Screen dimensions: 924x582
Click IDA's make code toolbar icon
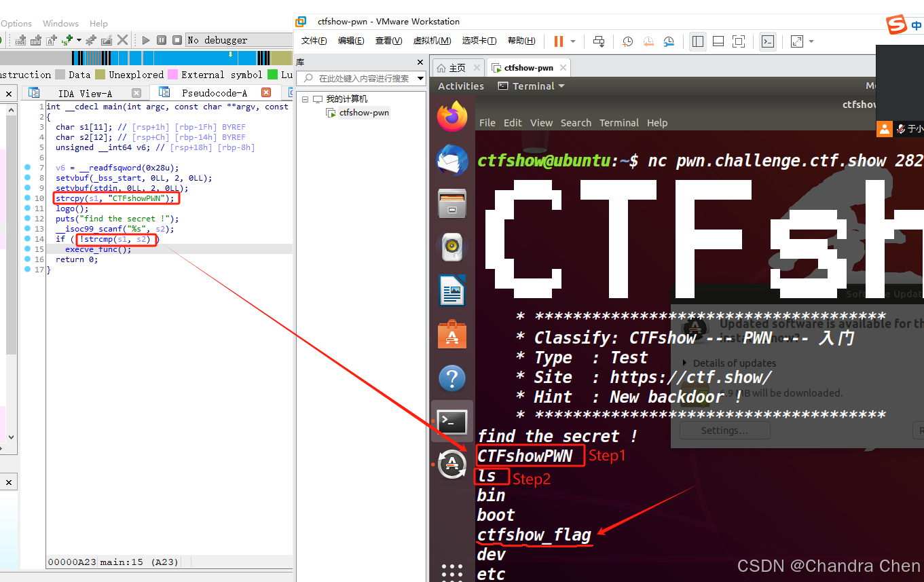coord(20,40)
